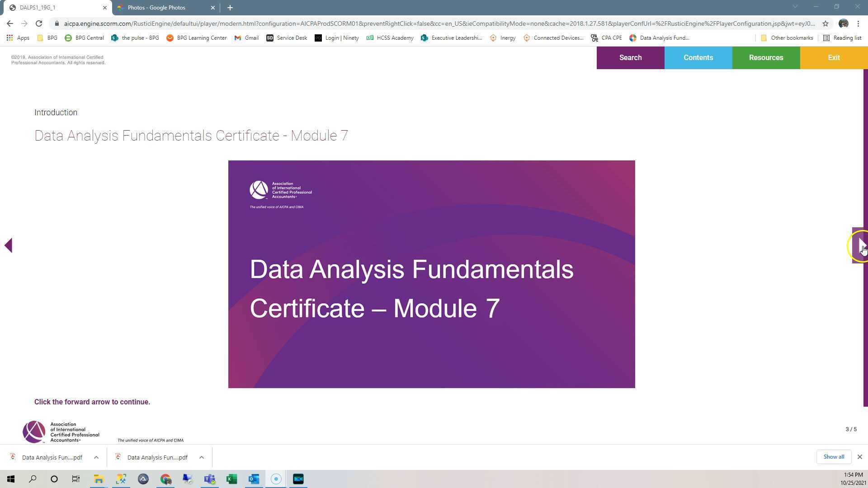
Task: Open a new browser tab
Action: 230,8
